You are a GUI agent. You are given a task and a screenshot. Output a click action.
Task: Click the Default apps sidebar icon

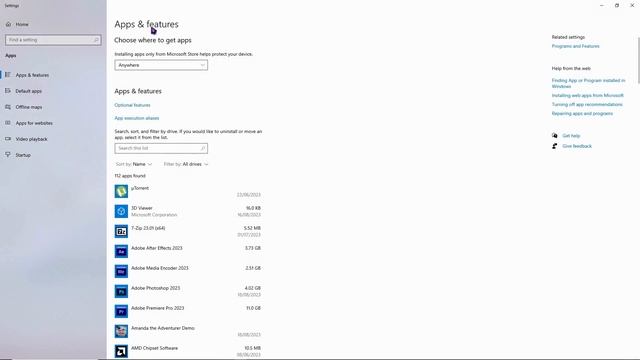coord(8,91)
